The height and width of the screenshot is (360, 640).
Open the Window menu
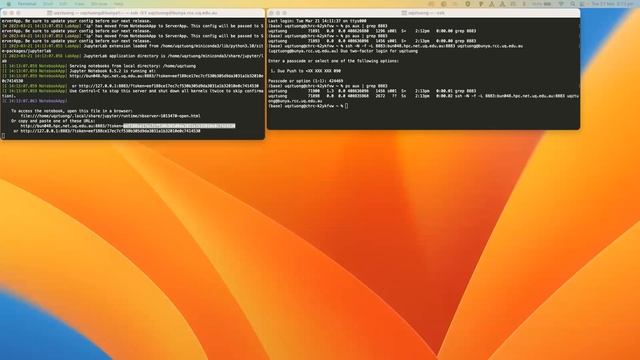coord(99,4)
